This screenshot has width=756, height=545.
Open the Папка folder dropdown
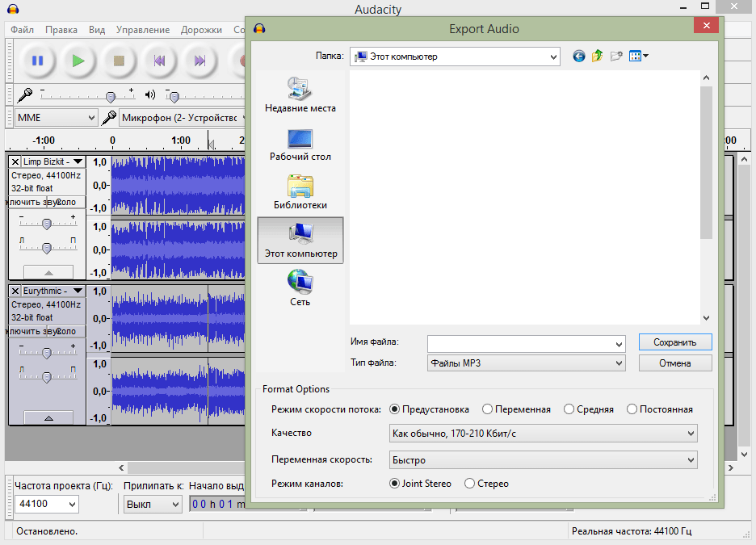point(455,57)
